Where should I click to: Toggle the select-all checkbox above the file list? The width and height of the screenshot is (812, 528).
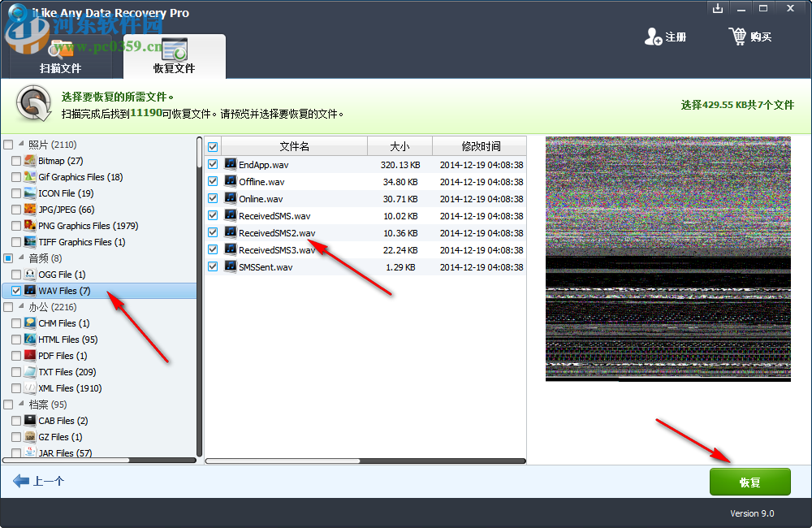point(212,146)
